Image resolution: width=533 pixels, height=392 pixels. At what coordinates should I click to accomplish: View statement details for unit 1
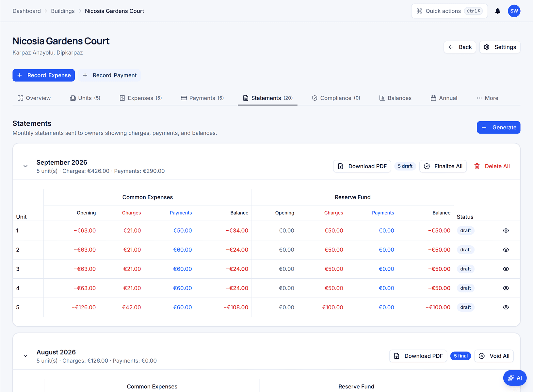[x=506, y=231]
